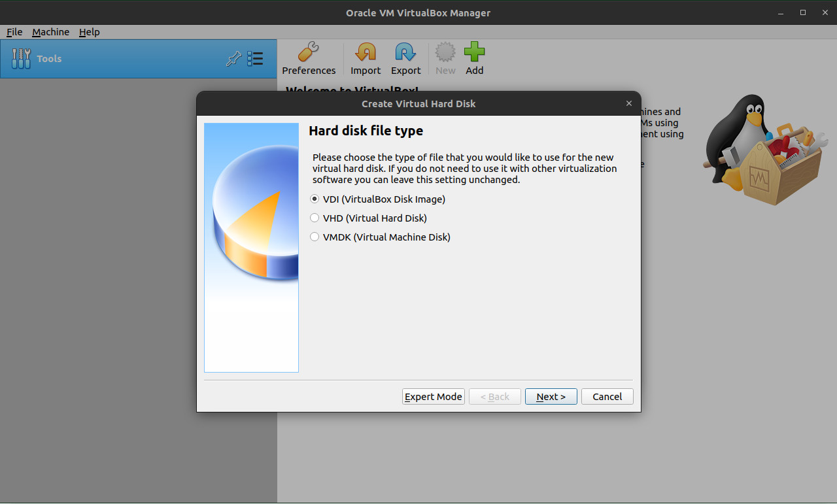This screenshot has width=837, height=504.
Task: Open the Help menu
Action: 89,32
